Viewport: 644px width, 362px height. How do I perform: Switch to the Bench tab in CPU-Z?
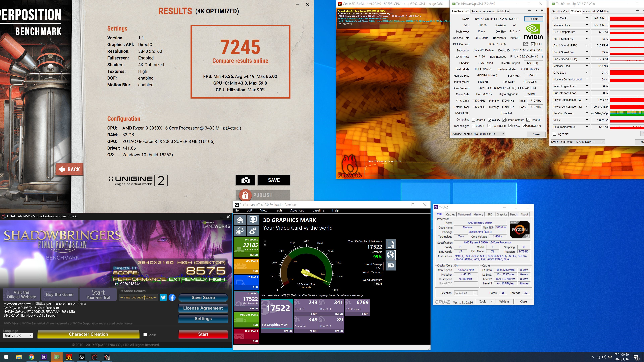click(514, 214)
